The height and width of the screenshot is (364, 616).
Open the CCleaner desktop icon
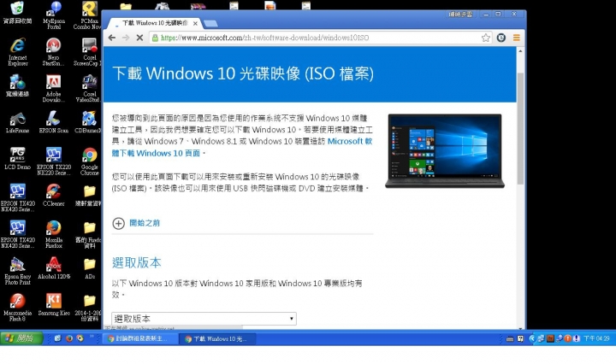(x=53, y=195)
